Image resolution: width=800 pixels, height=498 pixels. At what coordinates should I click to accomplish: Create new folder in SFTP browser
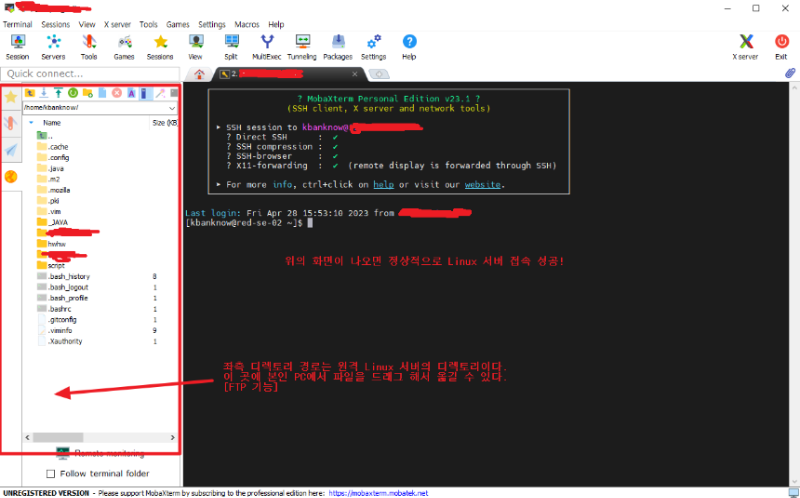pyautogui.click(x=88, y=93)
